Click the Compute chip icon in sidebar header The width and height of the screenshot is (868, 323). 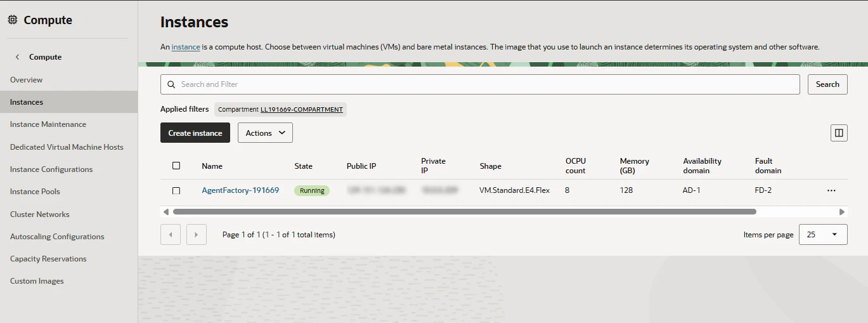click(13, 20)
